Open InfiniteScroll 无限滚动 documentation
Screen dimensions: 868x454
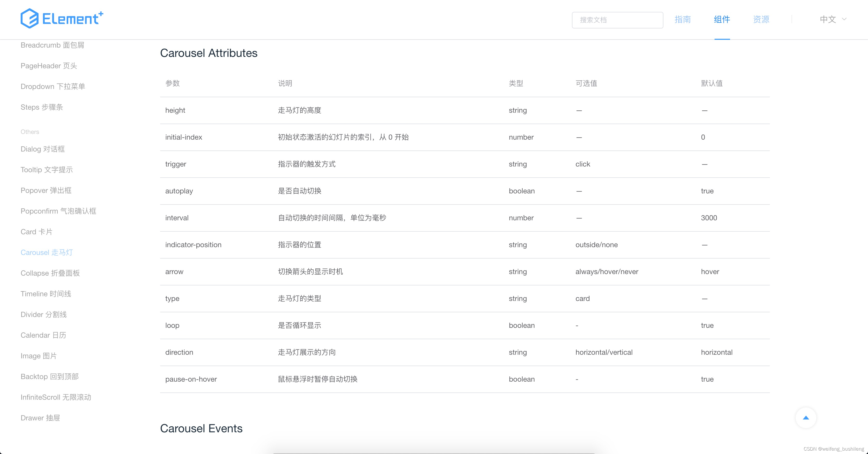[x=56, y=397]
